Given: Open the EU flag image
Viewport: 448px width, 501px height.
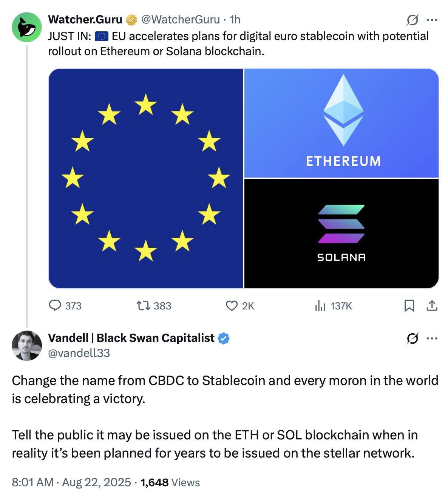Looking at the screenshot, I should click(146, 178).
